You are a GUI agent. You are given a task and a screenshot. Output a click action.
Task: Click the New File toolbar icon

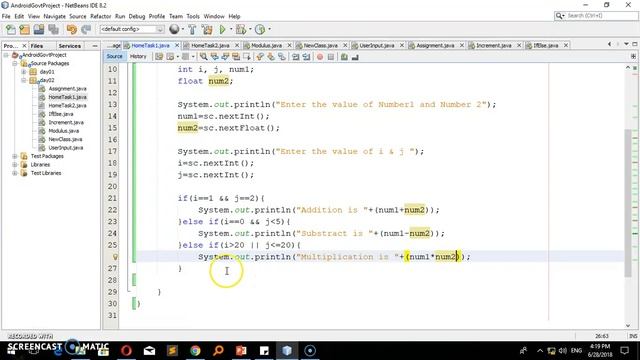tap(11, 29)
